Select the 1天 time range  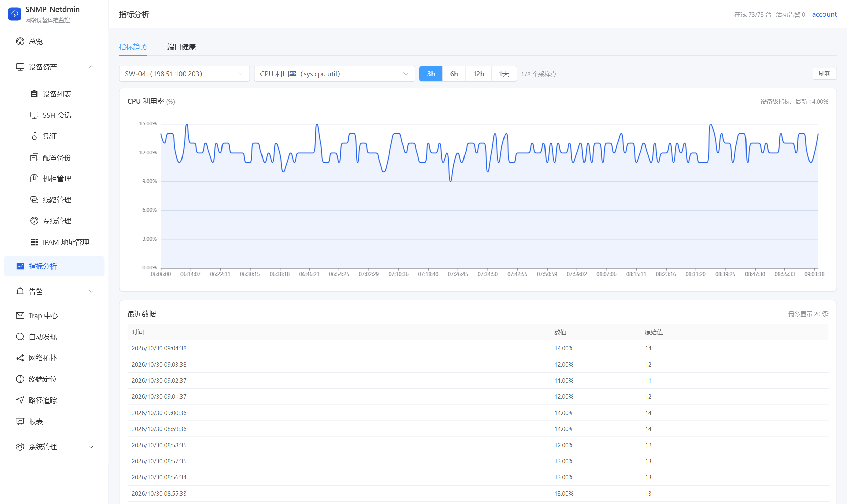click(x=504, y=74)
